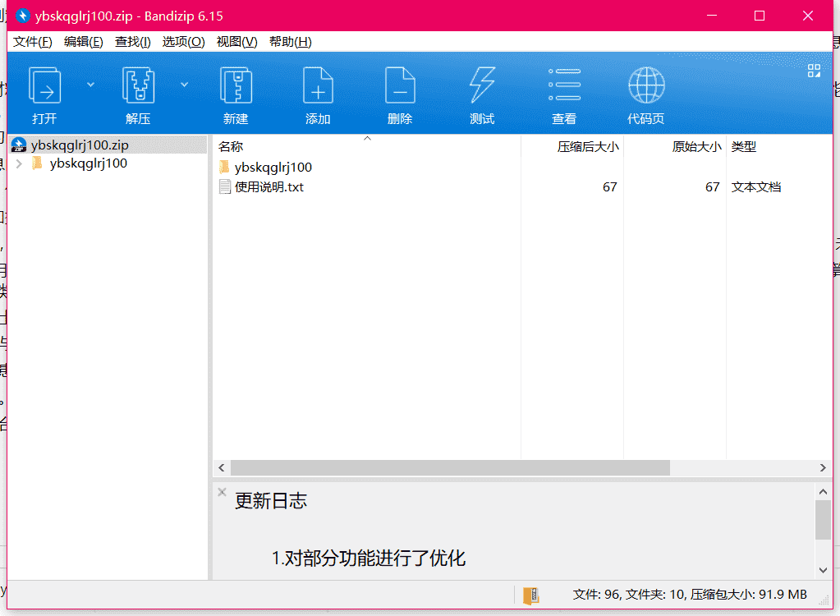Viewport: 840px width, 616px height.
Task: Click the archive icon in status bar
Action: point(531,595)
